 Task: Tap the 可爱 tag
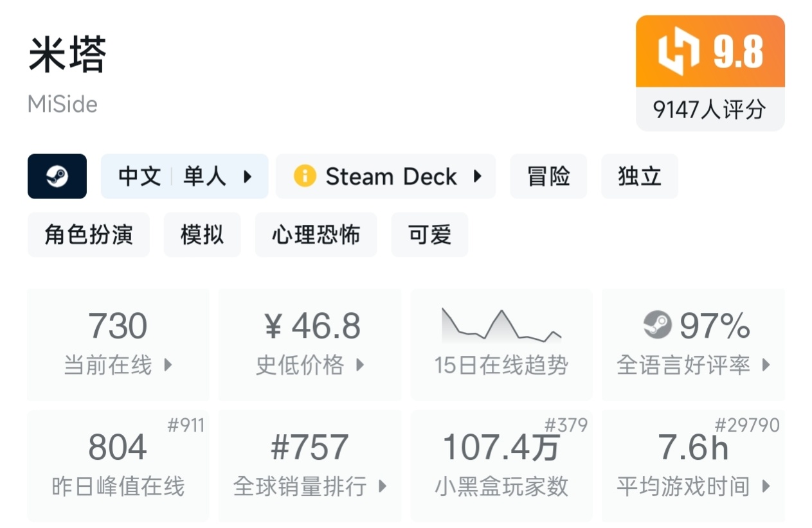coord(429,234)
